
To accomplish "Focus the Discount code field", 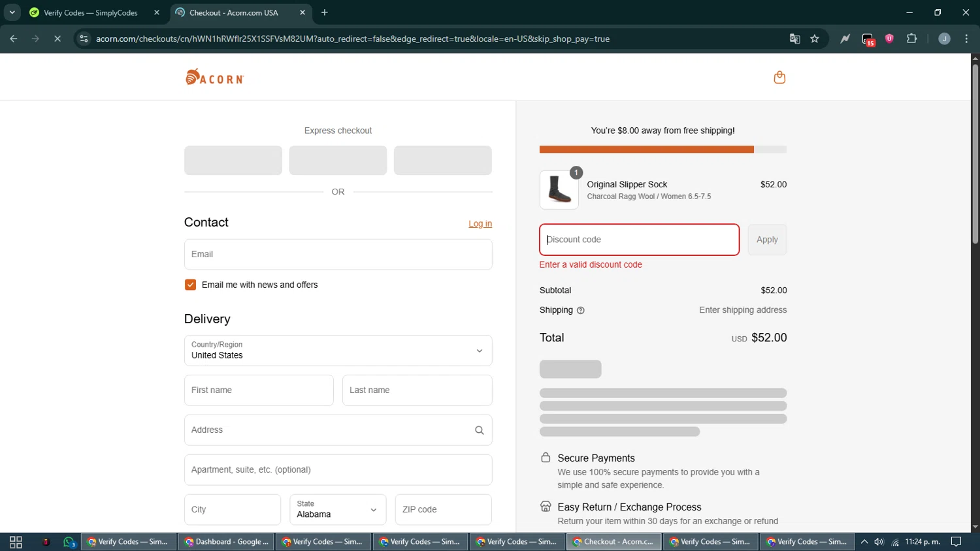I will [x=639, y=240].
